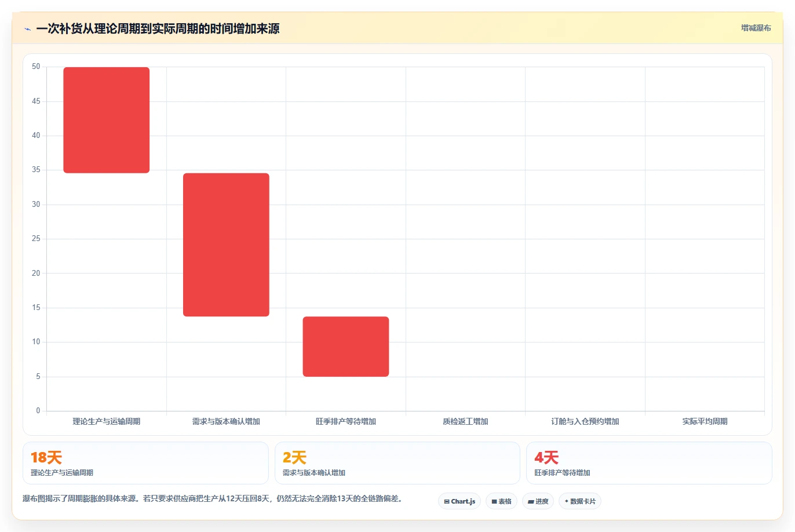Click the y-axis value 50
The height and width of the screenshot is (532, 795).
[x=36, y=67]
